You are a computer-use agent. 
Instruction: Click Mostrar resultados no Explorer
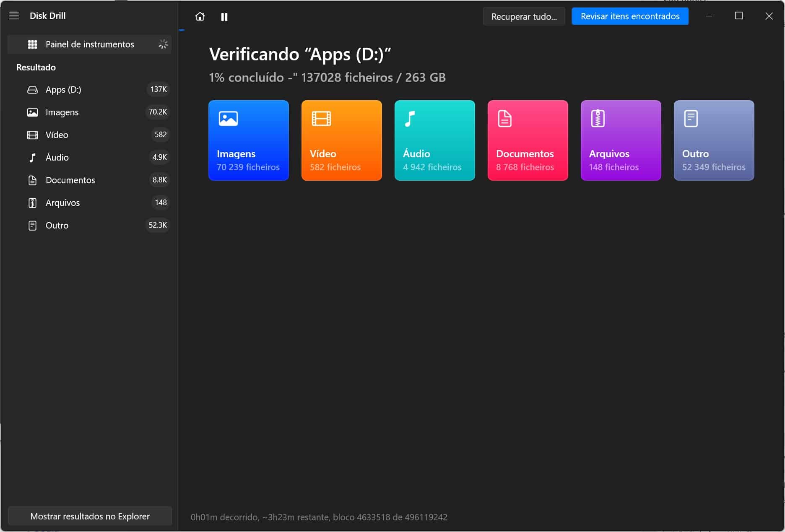pos(90,516)
